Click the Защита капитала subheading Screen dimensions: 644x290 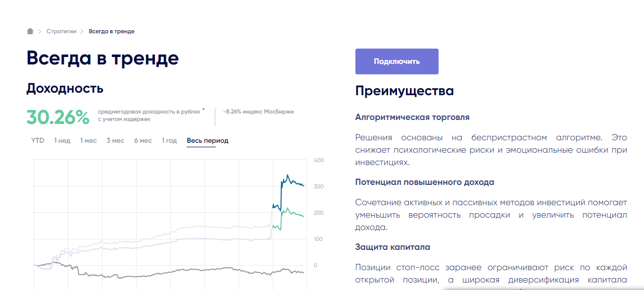pyautogui.click(x=393, y=247)
